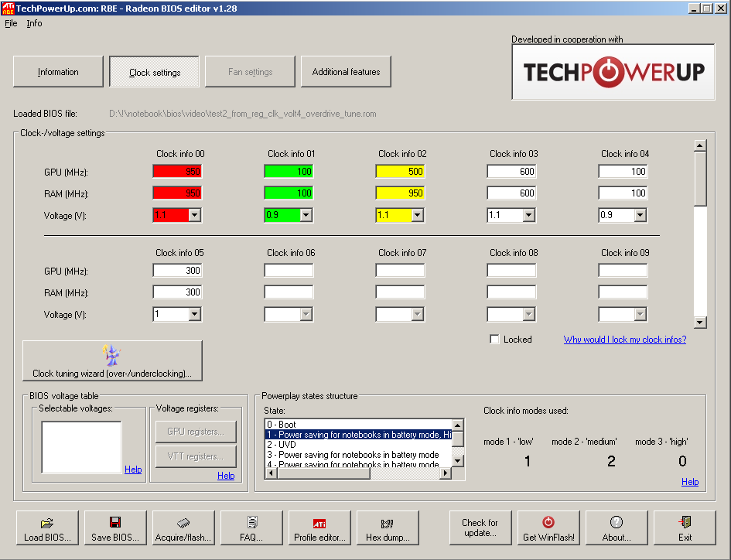Click Clock info 03 RAM MHz field

(511, 193)
